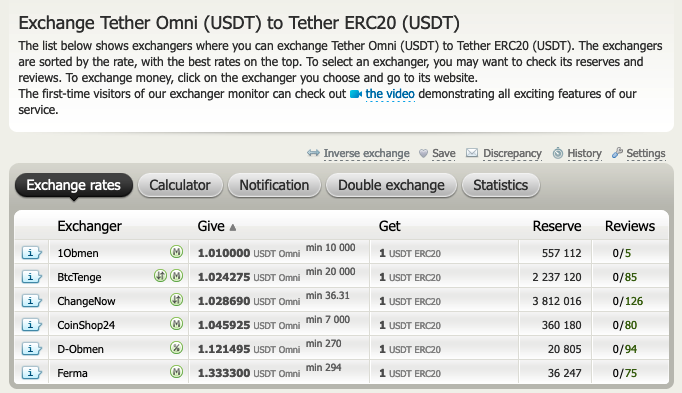
Task: Open info icon for BtcTenge row
Action: tap(31, 276)
